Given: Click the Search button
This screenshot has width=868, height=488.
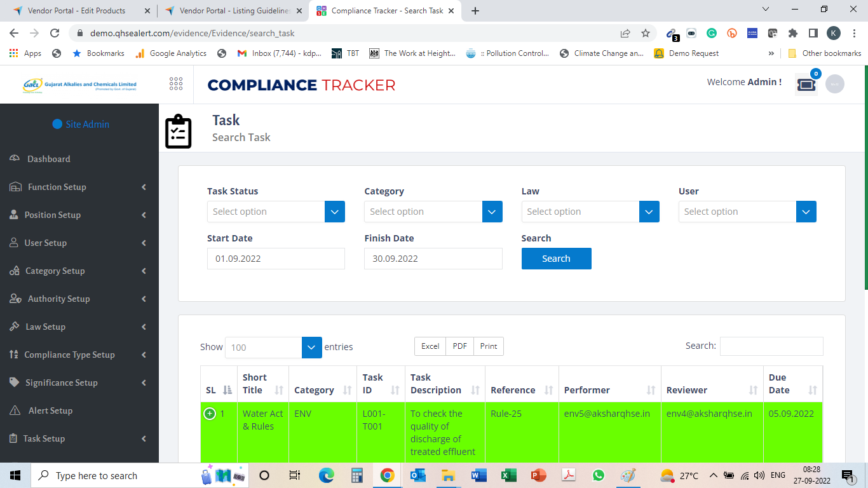Looking at the screenshot, I should [556, 259].
